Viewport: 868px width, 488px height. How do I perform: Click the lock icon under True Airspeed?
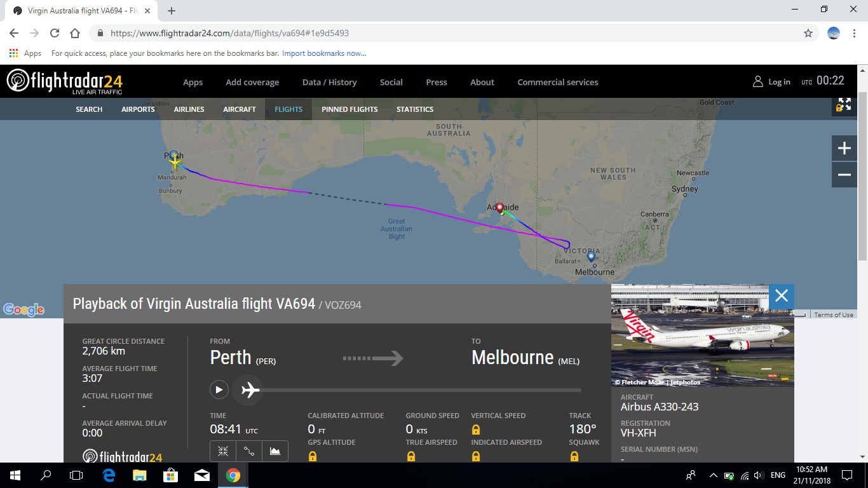(410, 456)
